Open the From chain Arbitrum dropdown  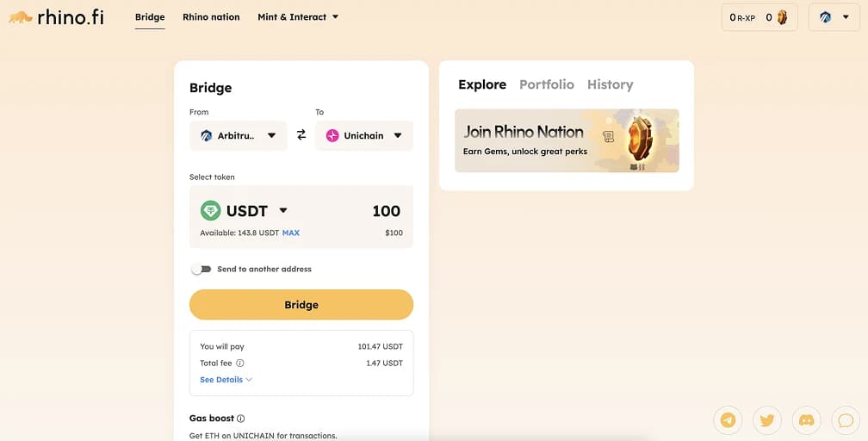coord(239,135)
